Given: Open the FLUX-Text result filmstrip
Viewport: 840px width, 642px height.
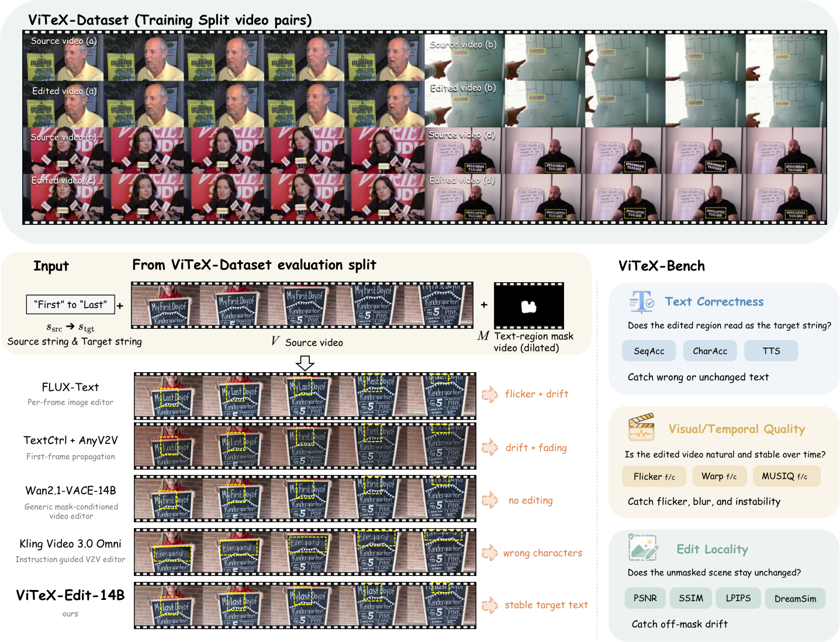Looking at the screenshot, I should coord(305,395).
